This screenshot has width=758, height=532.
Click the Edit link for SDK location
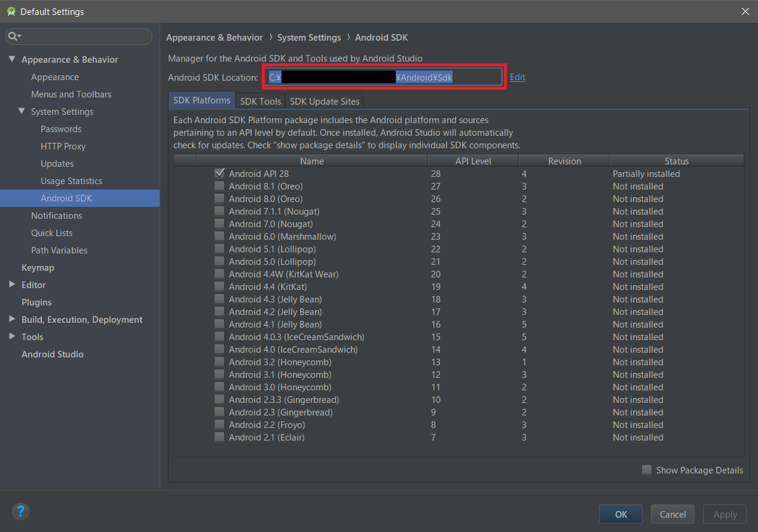click(518, 77)
